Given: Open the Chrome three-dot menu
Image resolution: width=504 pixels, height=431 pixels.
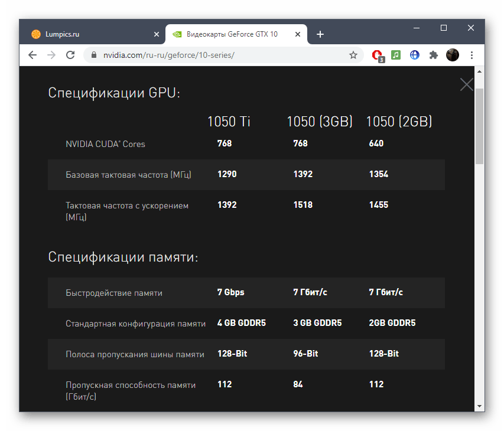Looking at the screenshot, I should 472,55.
